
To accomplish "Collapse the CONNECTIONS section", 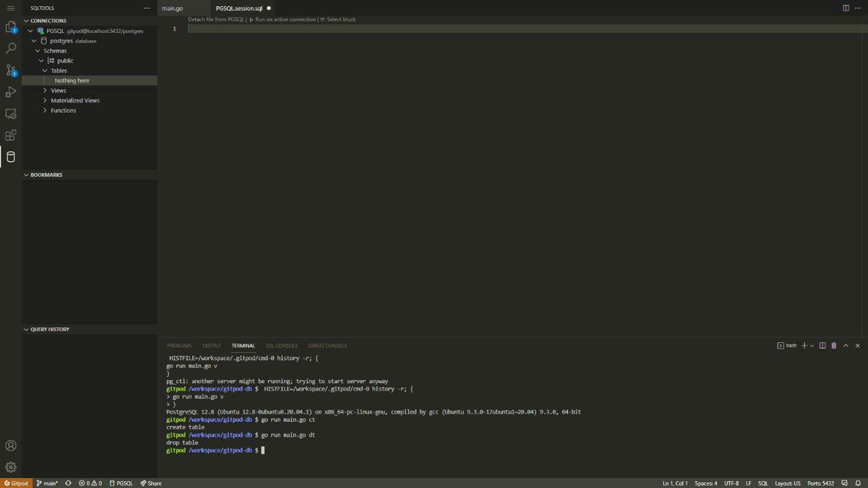I will pos(26,20).
